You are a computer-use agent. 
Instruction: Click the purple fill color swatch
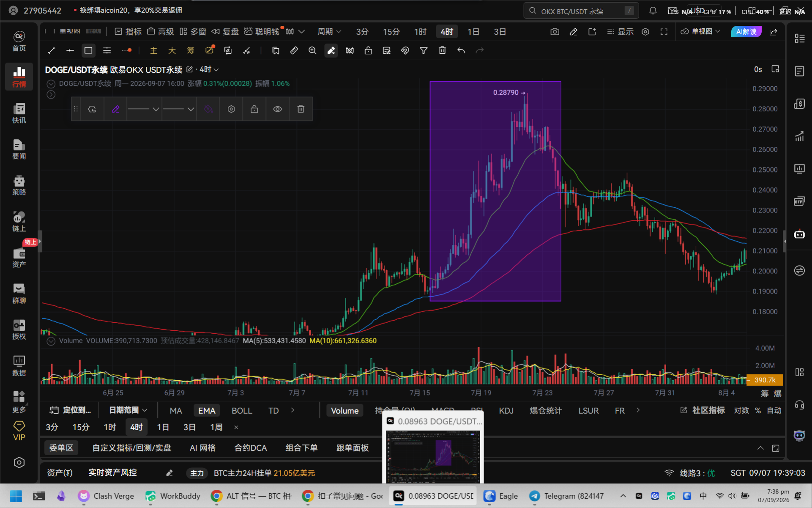(x=208, y=109)
